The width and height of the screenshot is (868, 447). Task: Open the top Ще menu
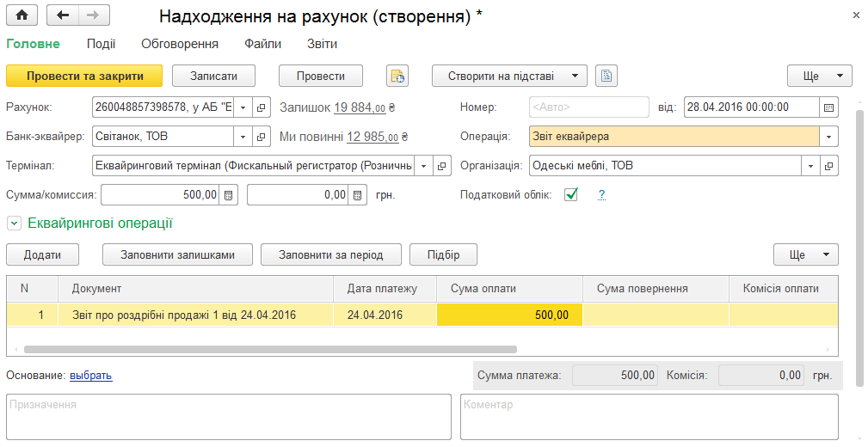click(x=820, y=76)
